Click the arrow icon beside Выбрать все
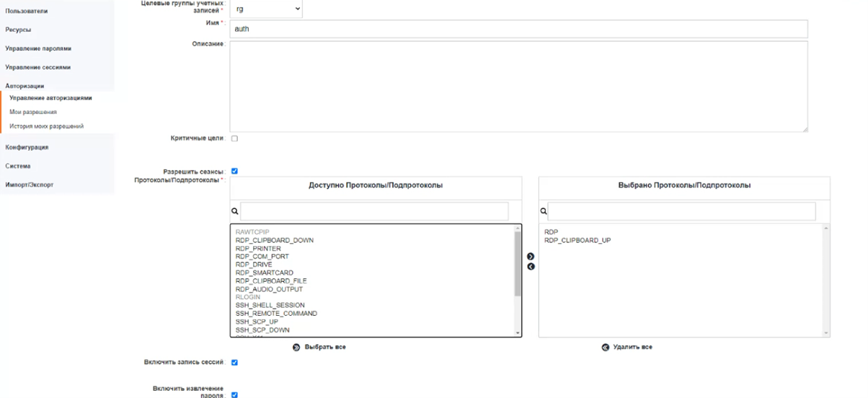This screenshot has height=398, width=868. pyautogui.click(x=296, y=347)
